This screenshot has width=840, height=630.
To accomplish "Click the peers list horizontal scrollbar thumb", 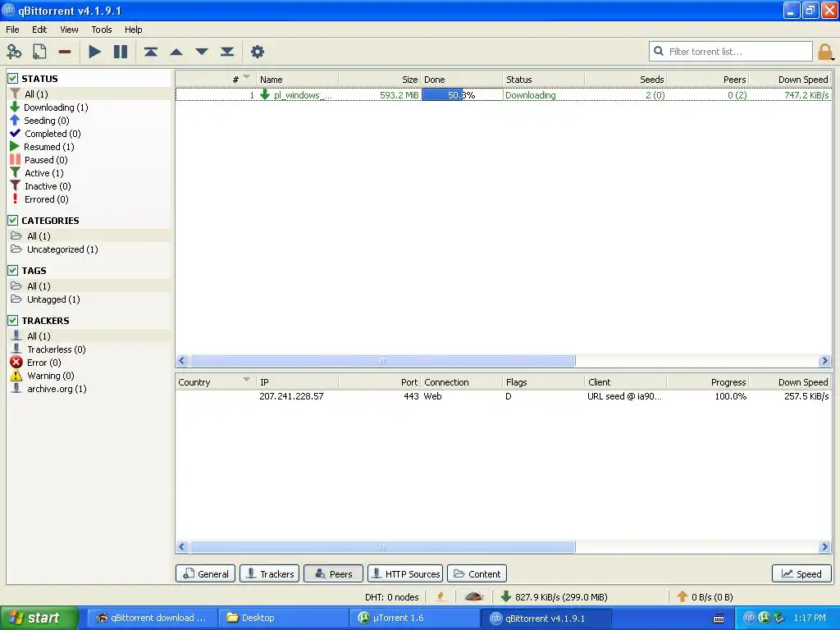I will pyautogui.click(x=382, y=547).
